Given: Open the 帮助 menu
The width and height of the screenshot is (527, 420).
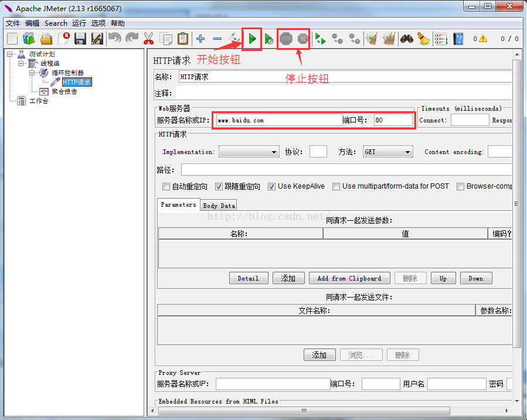Looking at the screenshot, I should 118,23.
